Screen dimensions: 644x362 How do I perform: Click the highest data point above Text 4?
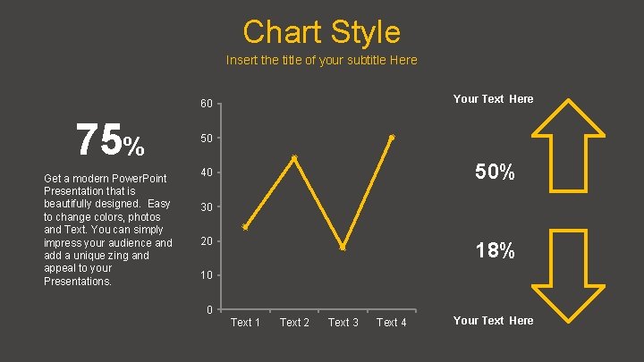(x=392, y=138)
